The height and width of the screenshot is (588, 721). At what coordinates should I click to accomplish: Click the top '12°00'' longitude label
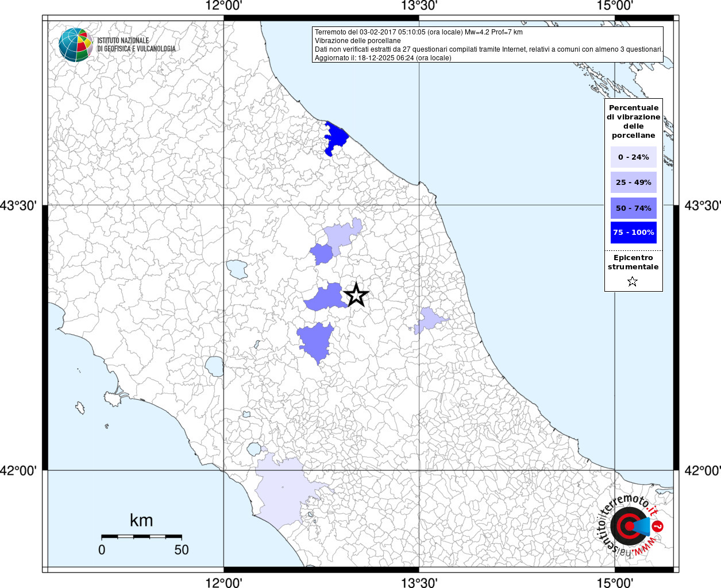(224, 6)
